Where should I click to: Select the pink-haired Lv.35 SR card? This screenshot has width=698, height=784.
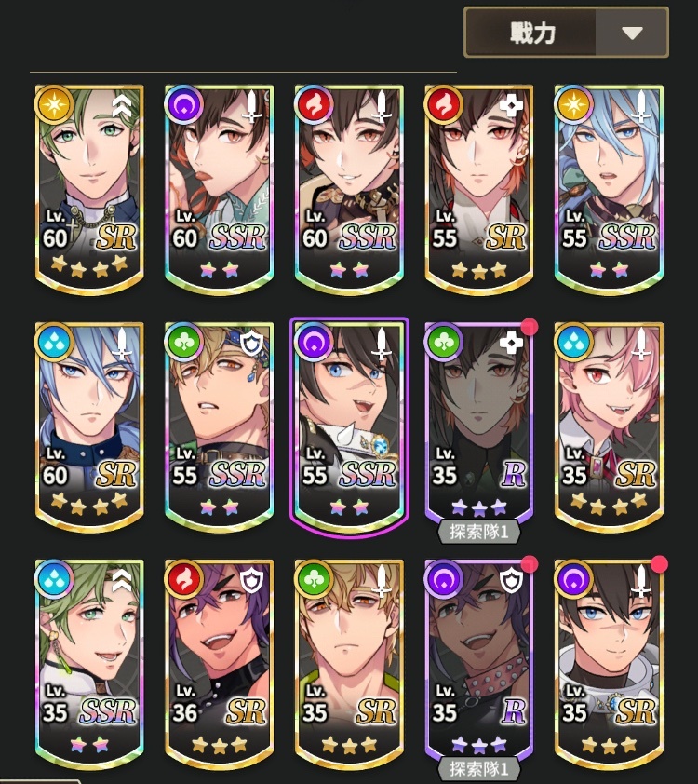coord(609,427)
